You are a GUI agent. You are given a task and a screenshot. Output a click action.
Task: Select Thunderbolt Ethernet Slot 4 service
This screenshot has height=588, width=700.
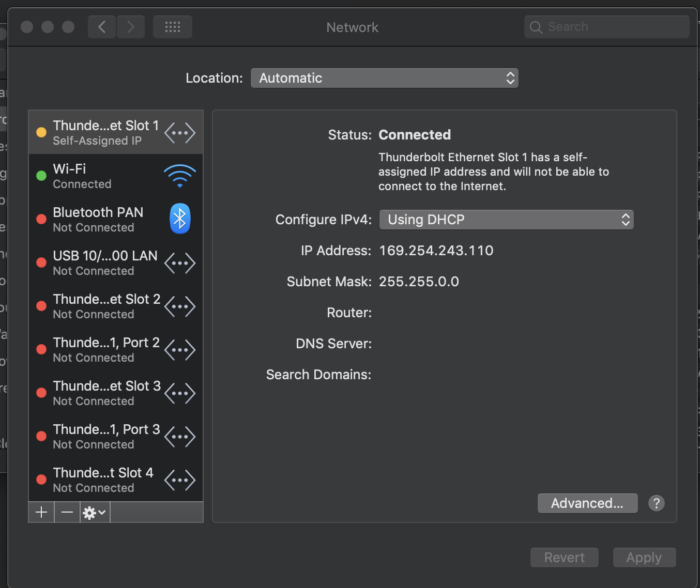click(x=116, y=480)
